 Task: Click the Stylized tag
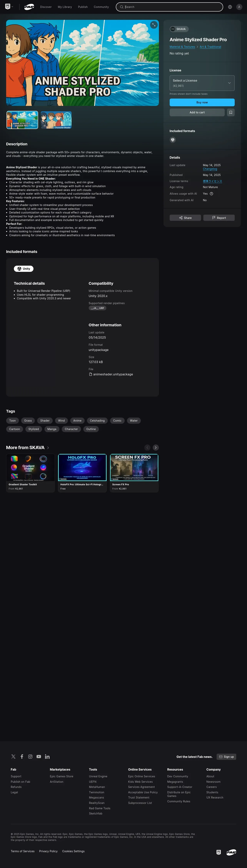(x=34, y=429)
